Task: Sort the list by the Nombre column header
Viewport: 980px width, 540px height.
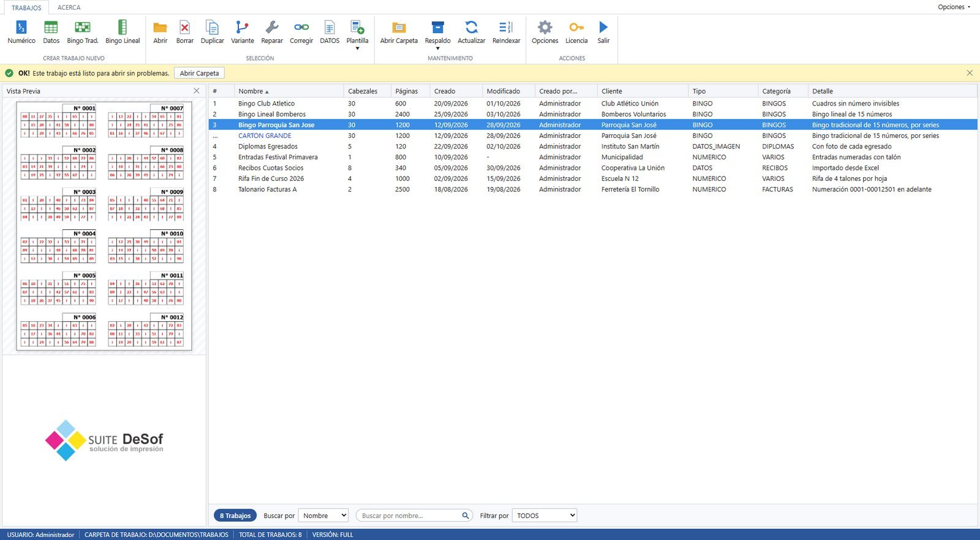Action: [288, 91]
